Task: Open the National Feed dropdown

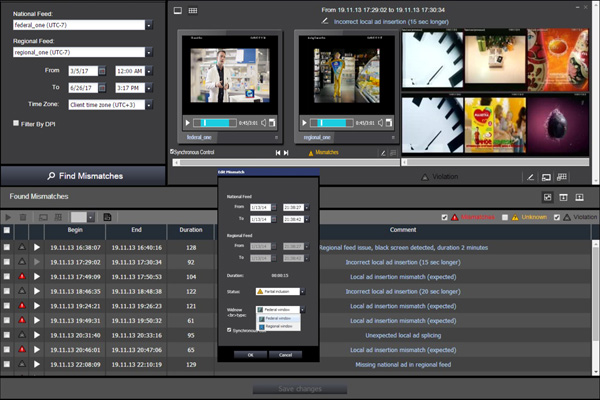Action: (149, 23)
